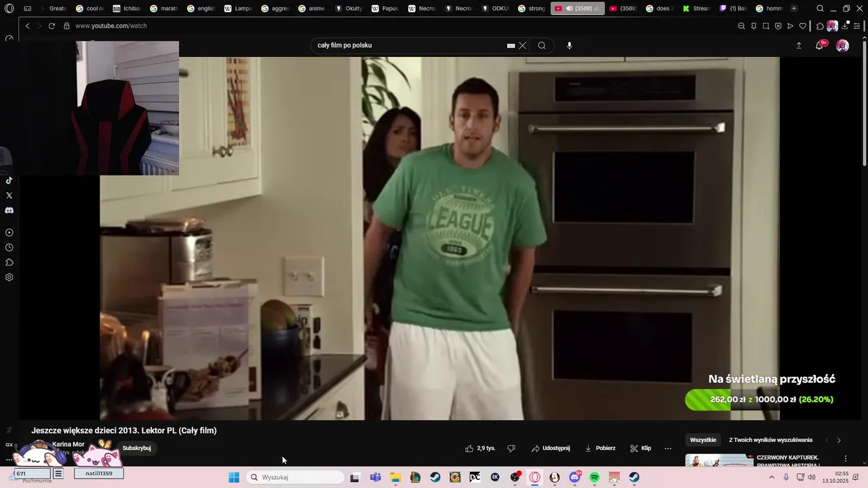Image resolution: width=868 pixels, height=488 pixels.
Task: Open Spotify from the taskbar
Action: point(595,477)
